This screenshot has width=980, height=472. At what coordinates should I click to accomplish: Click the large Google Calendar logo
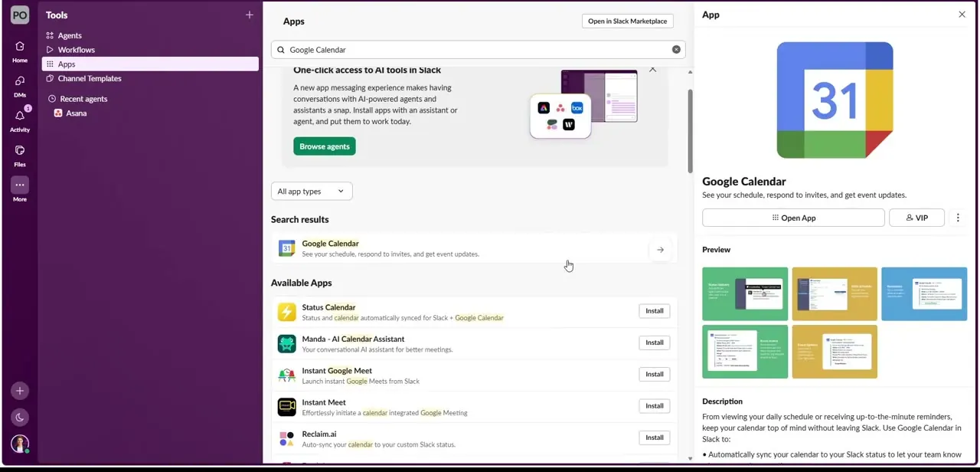pyautogui.click(x=835, y=100)
